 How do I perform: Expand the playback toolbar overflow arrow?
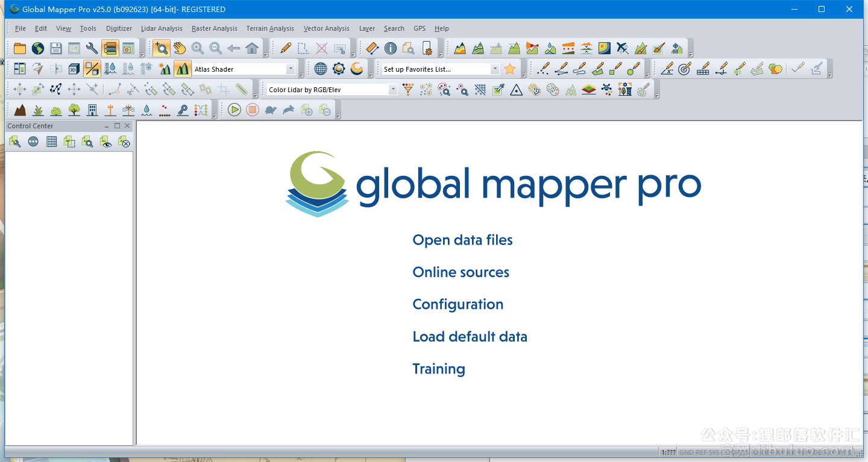[338, 116]
